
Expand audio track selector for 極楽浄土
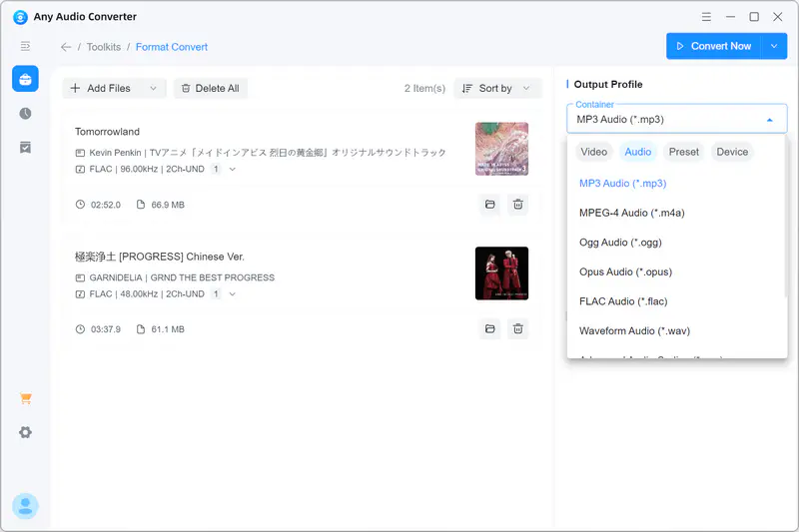(233, 293)
